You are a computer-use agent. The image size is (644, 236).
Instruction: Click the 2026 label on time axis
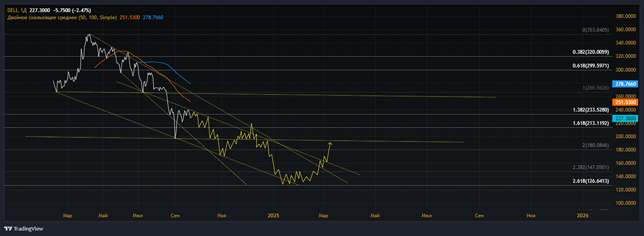click(x=582, y=215)
